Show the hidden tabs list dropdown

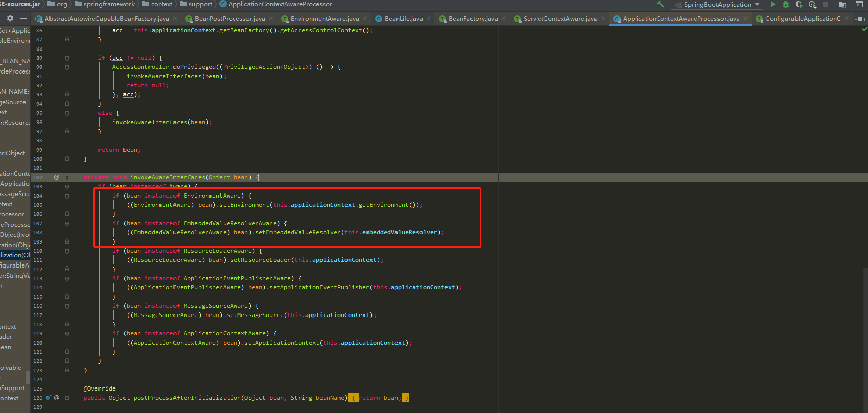point(860,19)
